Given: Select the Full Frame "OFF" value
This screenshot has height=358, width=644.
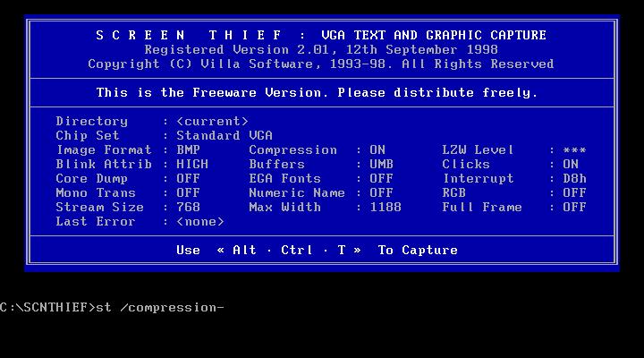Looking at the screenshot, I should click(x=574, y=207).
